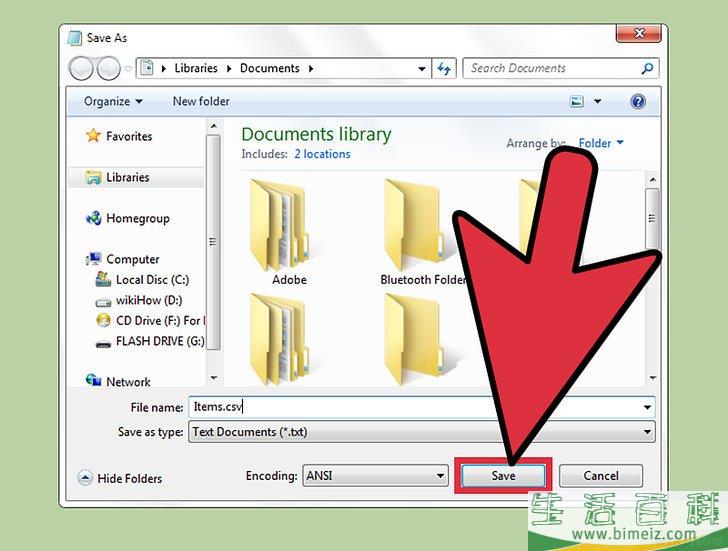The image size is (728, 551).
Task: Collapse folders using the Hide Folders arrow icon
Action: (84, 477)
